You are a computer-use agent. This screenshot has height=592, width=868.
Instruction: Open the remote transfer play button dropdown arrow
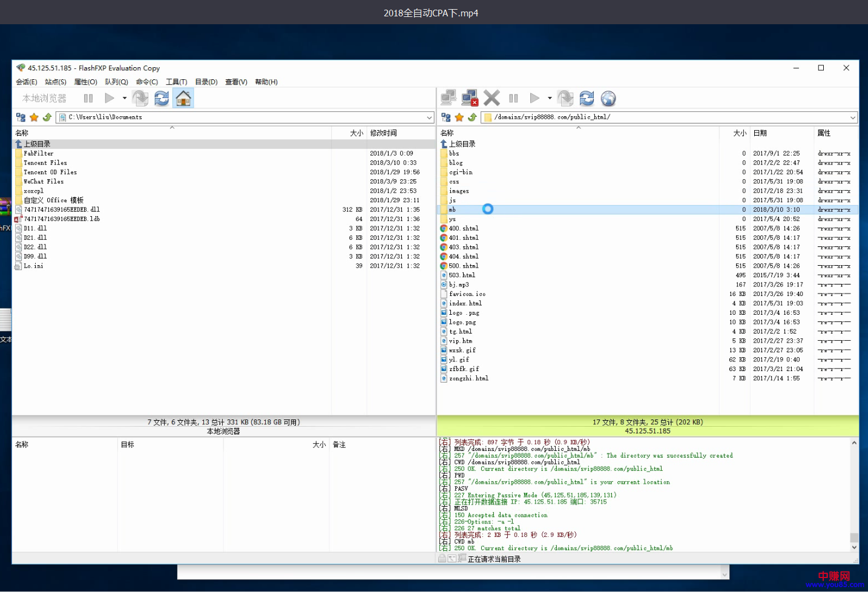point(550,98)
